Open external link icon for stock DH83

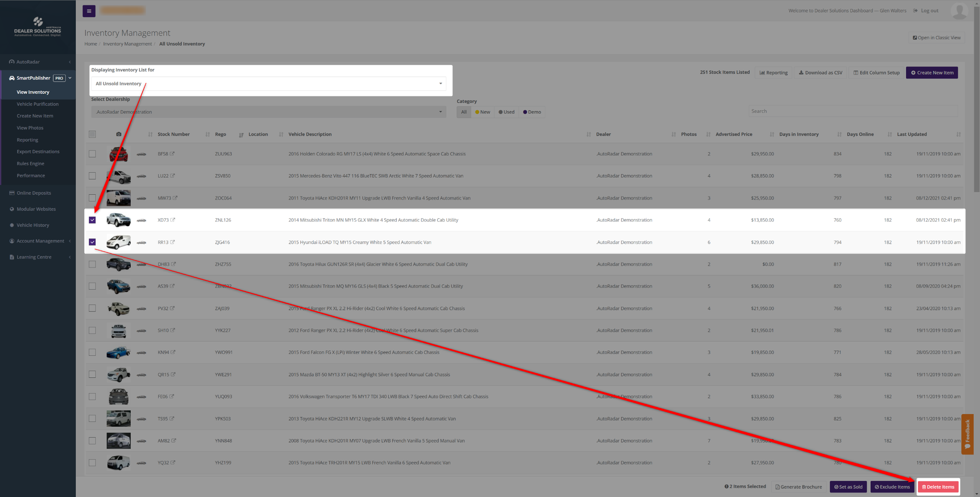[174, 264]
